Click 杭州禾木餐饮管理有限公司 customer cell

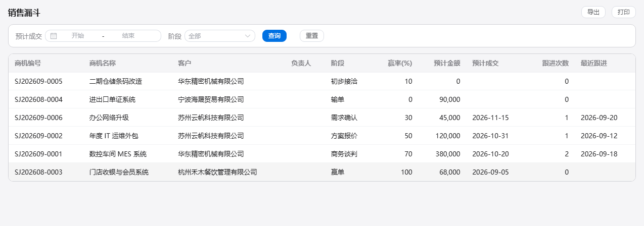(217, 172)
